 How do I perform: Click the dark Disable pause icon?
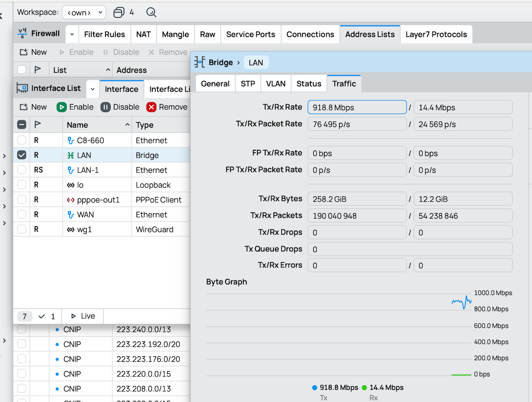[105, 107]
